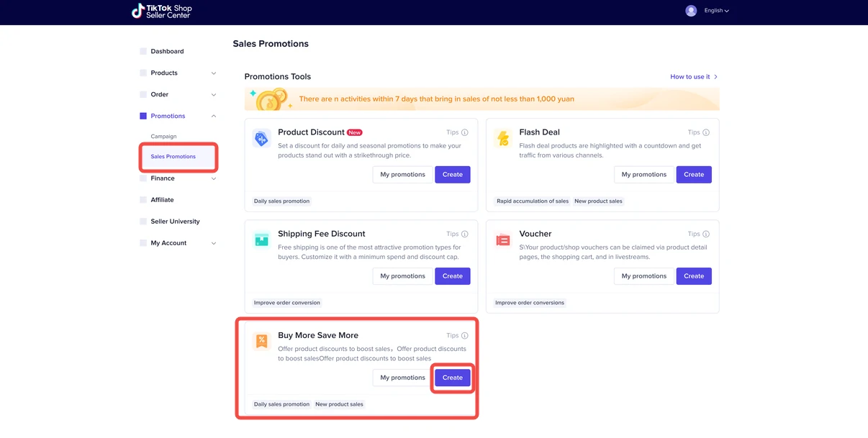Screen dimensions: 868x438
Task: Collapse the Promotions sidebar menu
Action: point(214,117)
